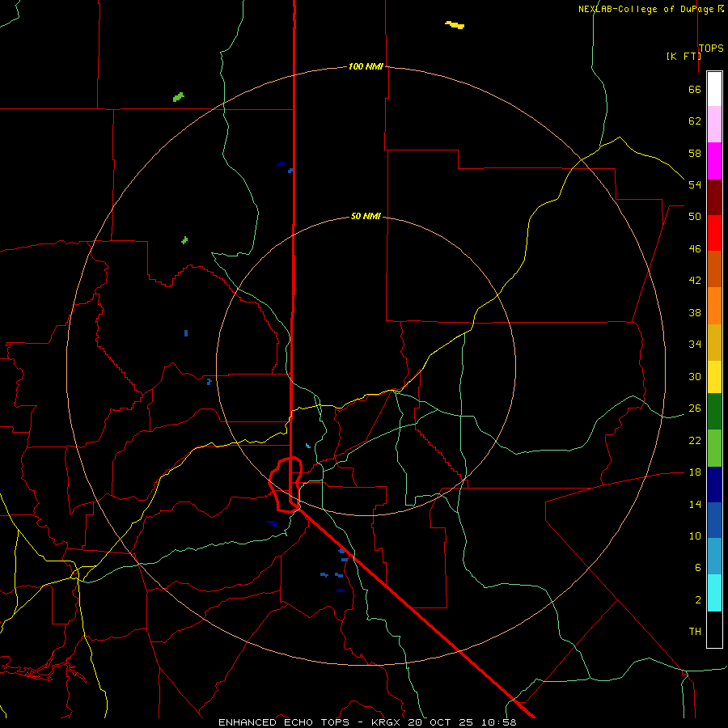This screenshot has height=728, width=728.
Task: Click the '50 NMI' range ring label
Action: click(x=366, y=216)
